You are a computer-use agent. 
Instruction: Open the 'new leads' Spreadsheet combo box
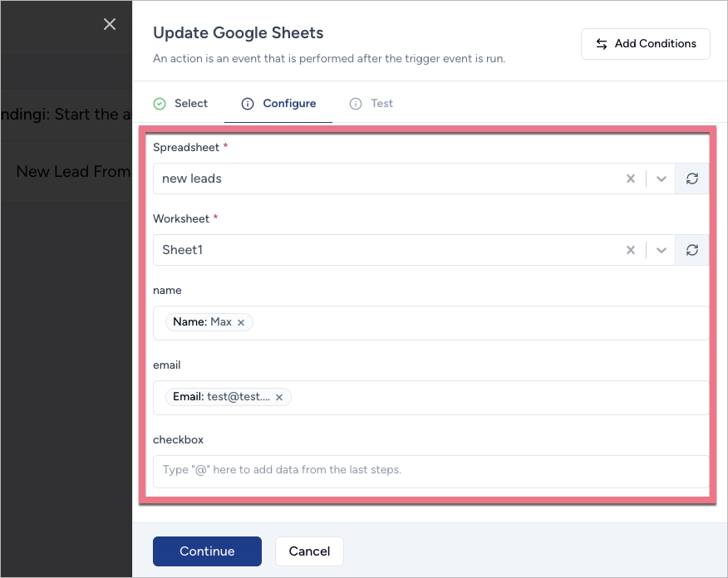382,179
